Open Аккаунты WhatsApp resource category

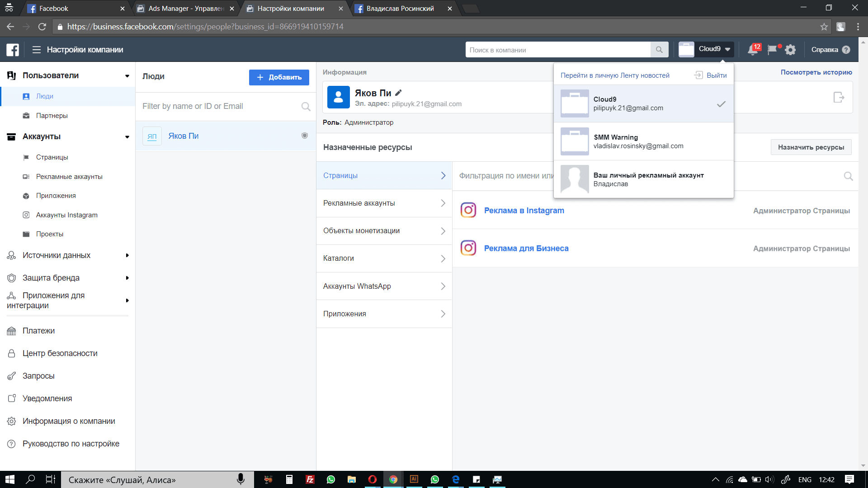tap(384, 286)
